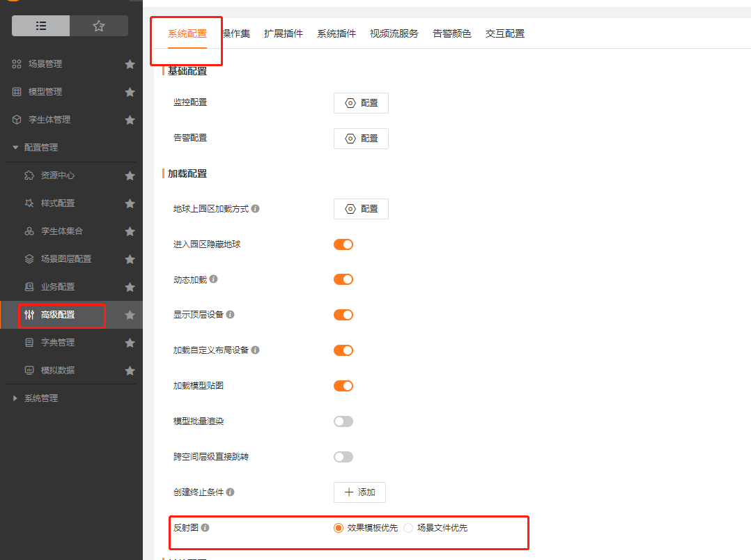Viewport: 751px width, 560px height.
Task: Open 模拟数据 in the sidebar
Action: 57,371
